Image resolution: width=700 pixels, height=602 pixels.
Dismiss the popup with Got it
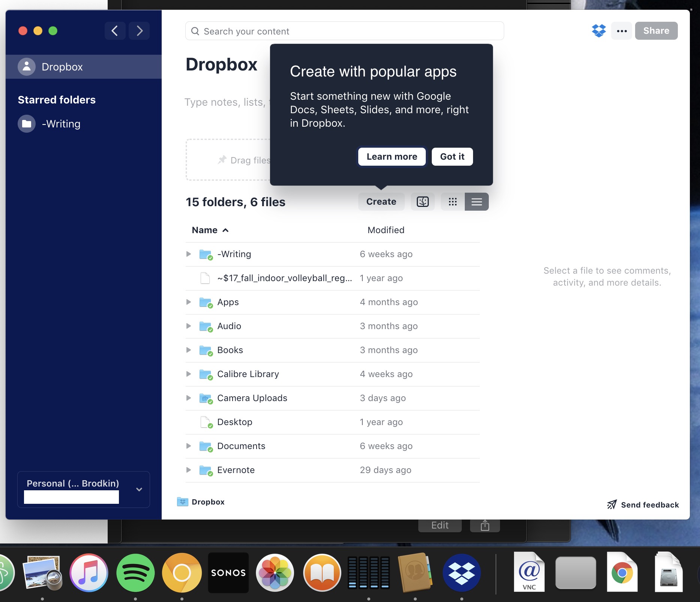pos(452,156)
